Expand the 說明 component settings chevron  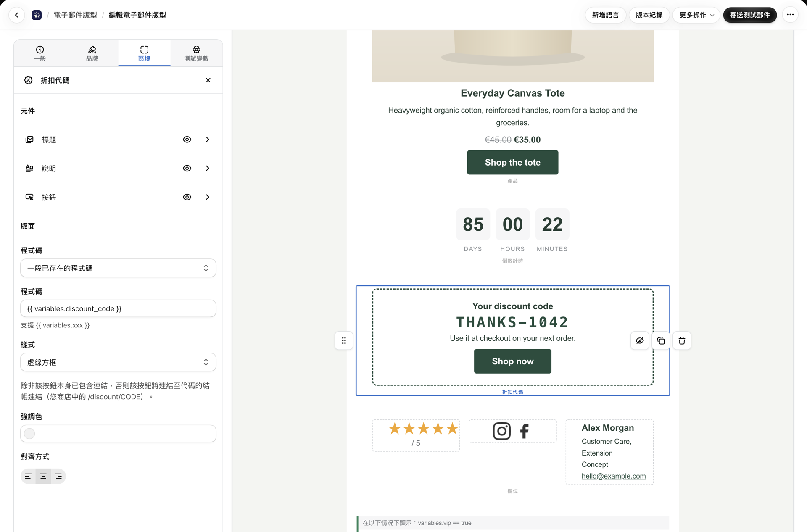pos(208,168)
